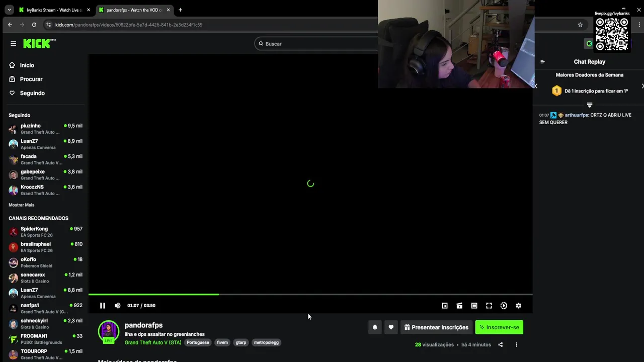Click the green Inscrever-se button
The width and height of the screenshot is (644, 362).
pyautogui.click(x=499, y=327)
